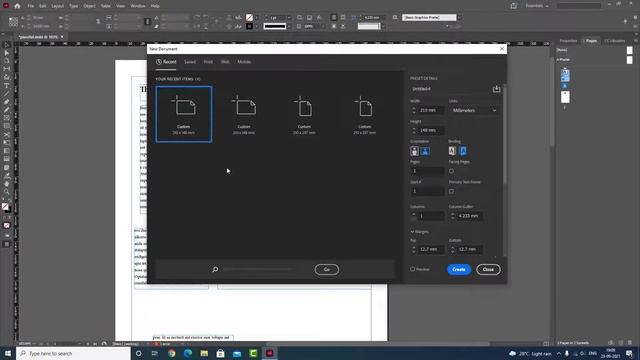Select the first Custom 210 x 148 mm preset
640x360 pixels.
(184, 114)
